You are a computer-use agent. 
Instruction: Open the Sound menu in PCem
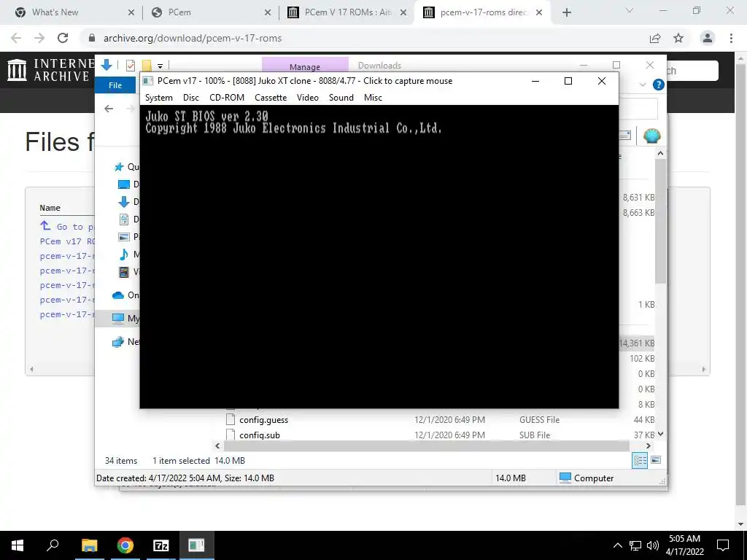click(341, 98)
